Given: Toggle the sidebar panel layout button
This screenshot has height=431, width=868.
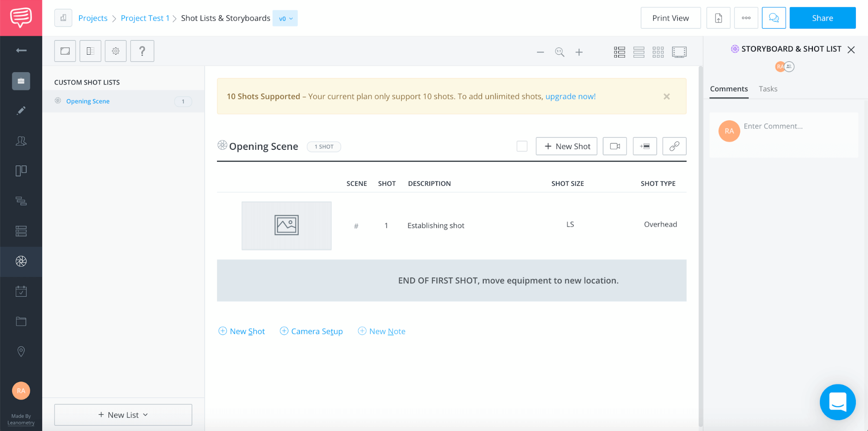Looking at the screenshot, I should click(90, 51).
